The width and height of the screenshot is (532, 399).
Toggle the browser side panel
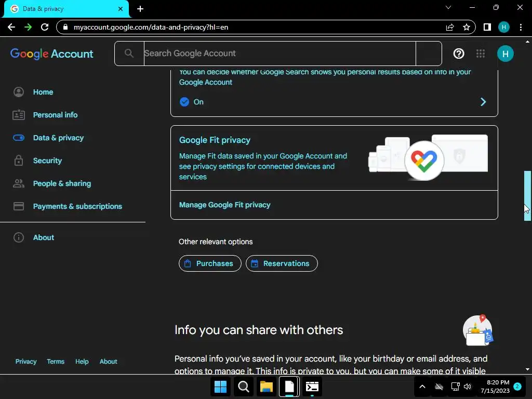(487, 27)
